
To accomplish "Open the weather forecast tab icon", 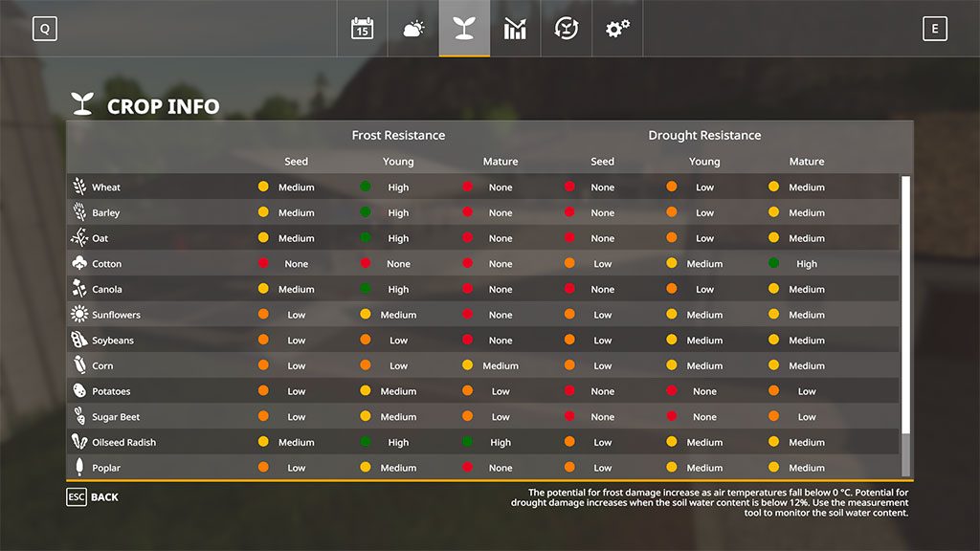I will [413, 29].
